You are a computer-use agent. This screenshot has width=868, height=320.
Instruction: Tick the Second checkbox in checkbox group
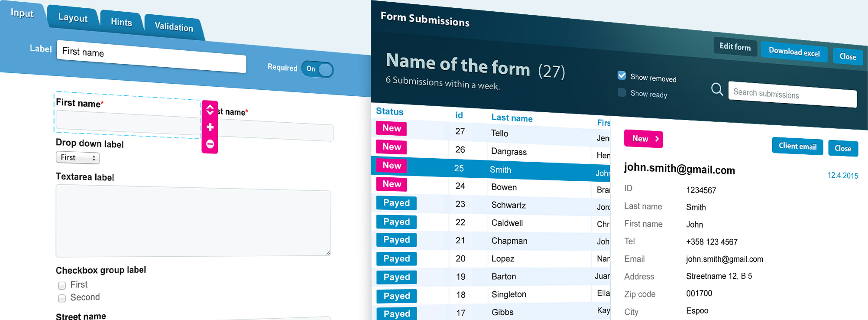pos(62,298)
